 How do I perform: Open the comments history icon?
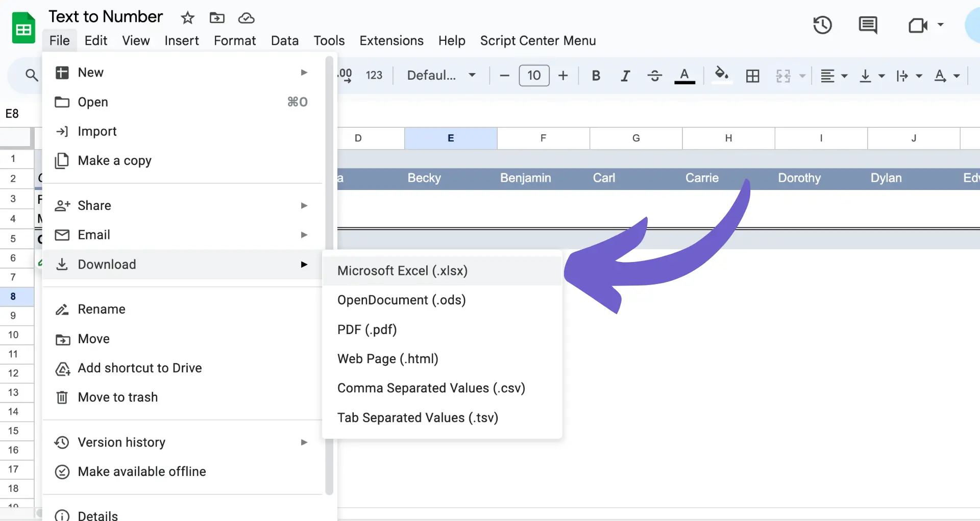[x=868, y=25]
